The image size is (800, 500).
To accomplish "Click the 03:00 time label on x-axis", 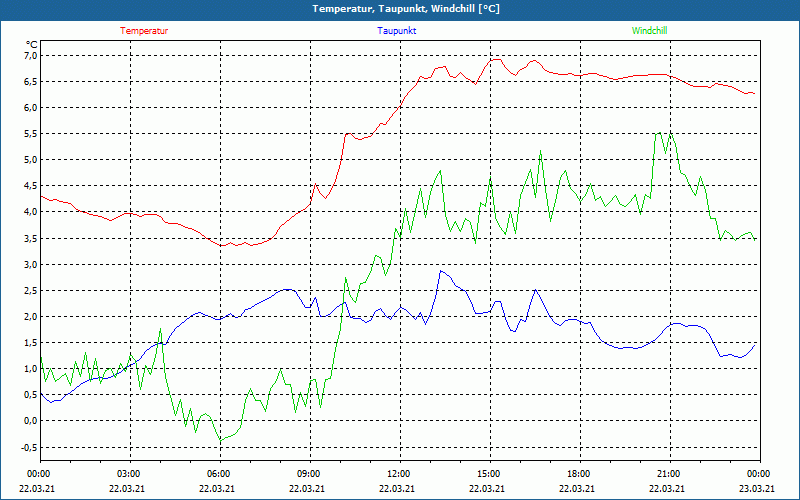I will click(131, 474).
